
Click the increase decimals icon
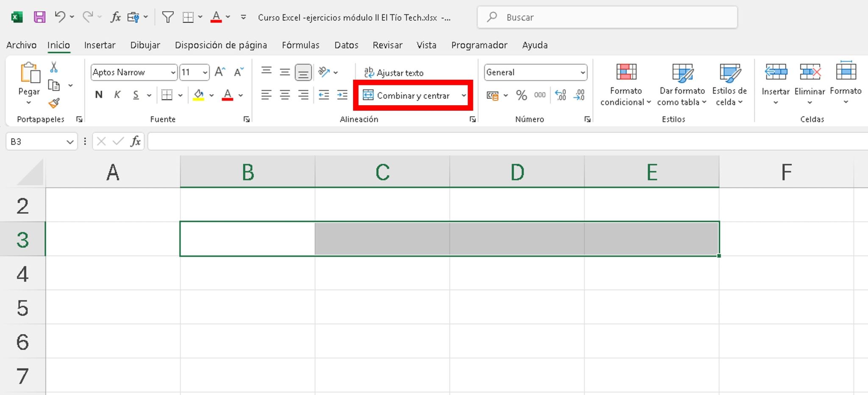coord(561,95)
